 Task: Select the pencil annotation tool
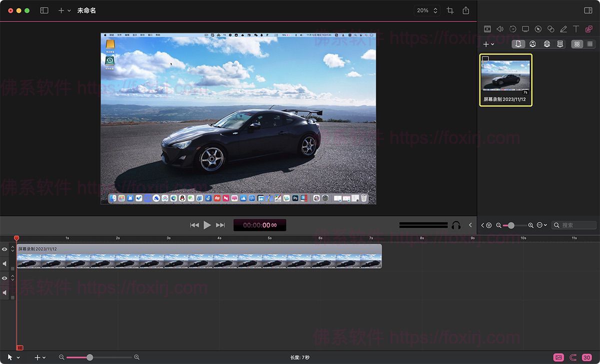tap(563, 28)
